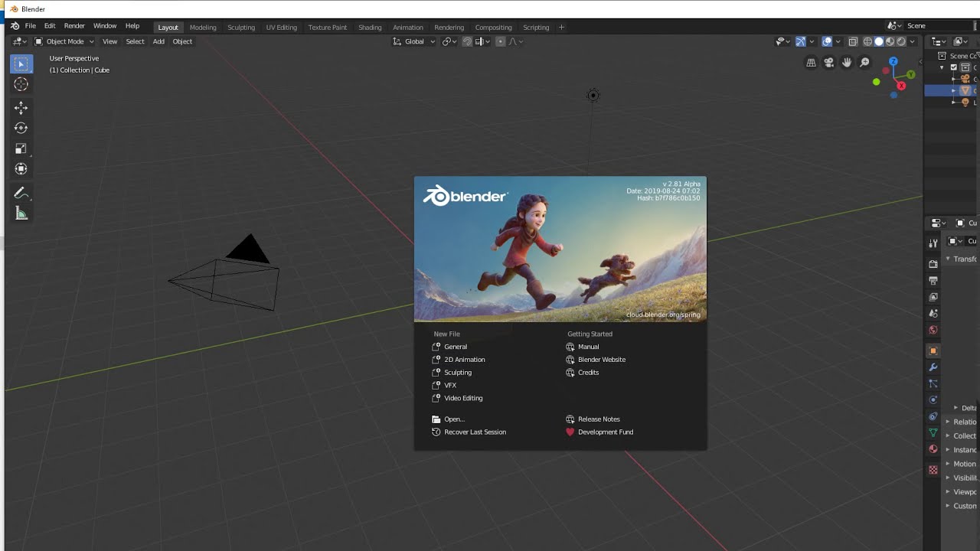Open the Object properties tab
Image resolution: width=980 pixels, height=551 pixels.
pos(933,351)
